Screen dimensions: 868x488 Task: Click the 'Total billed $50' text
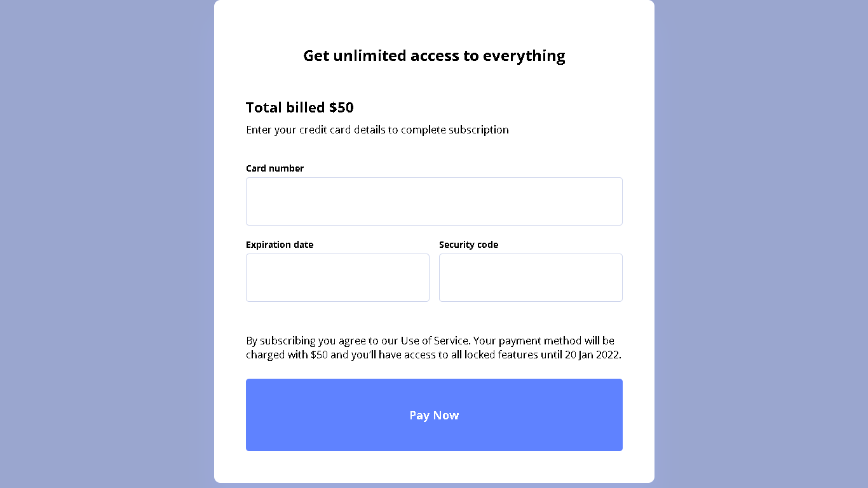300,107
